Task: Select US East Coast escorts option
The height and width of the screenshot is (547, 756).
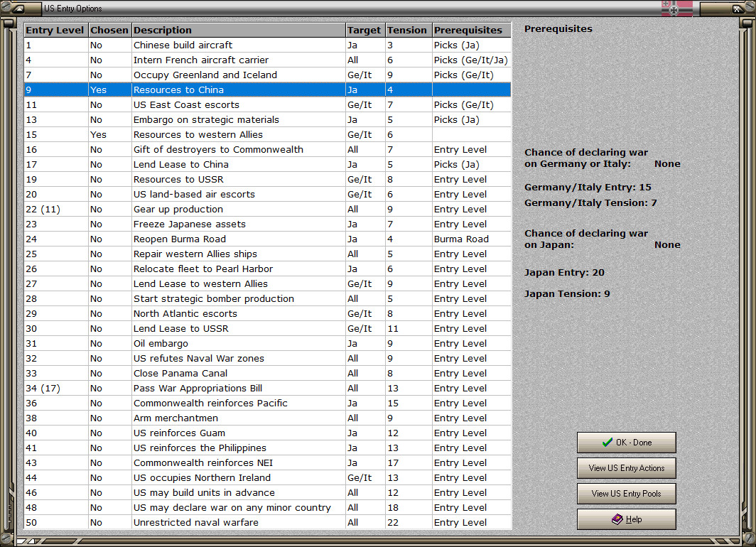Action: point(268,105)
